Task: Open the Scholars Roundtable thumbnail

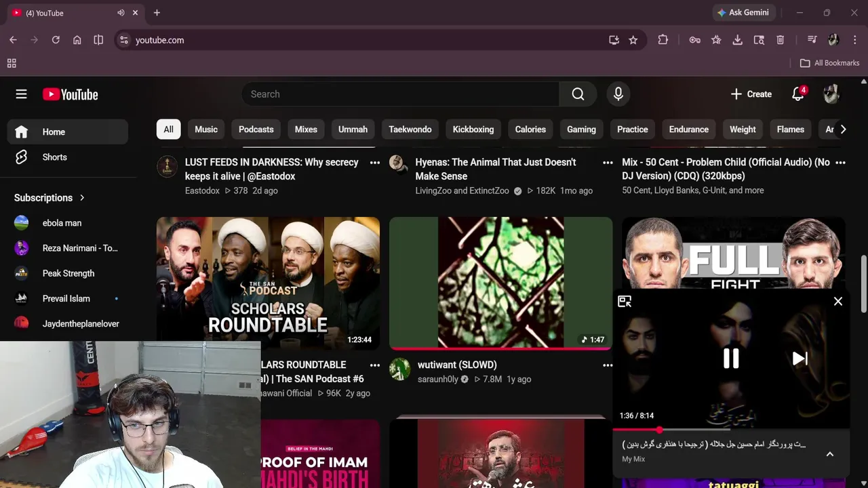Action: click(268, 283)
